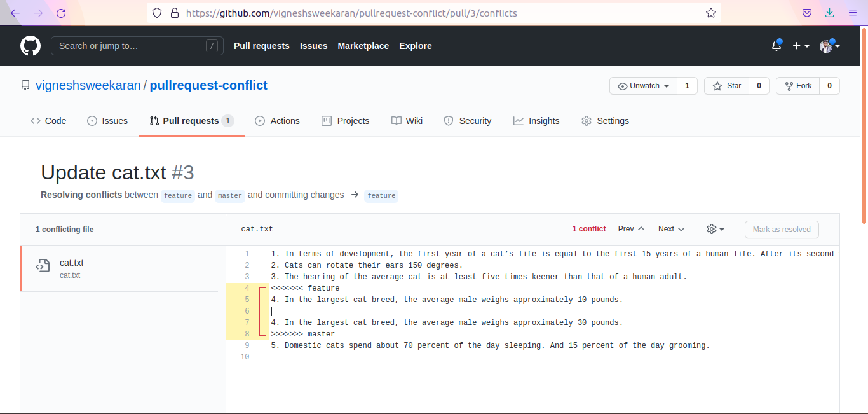This screenshot has height=414, width=868.
Task: Switch to the Code tab
Action: (48, 121)
